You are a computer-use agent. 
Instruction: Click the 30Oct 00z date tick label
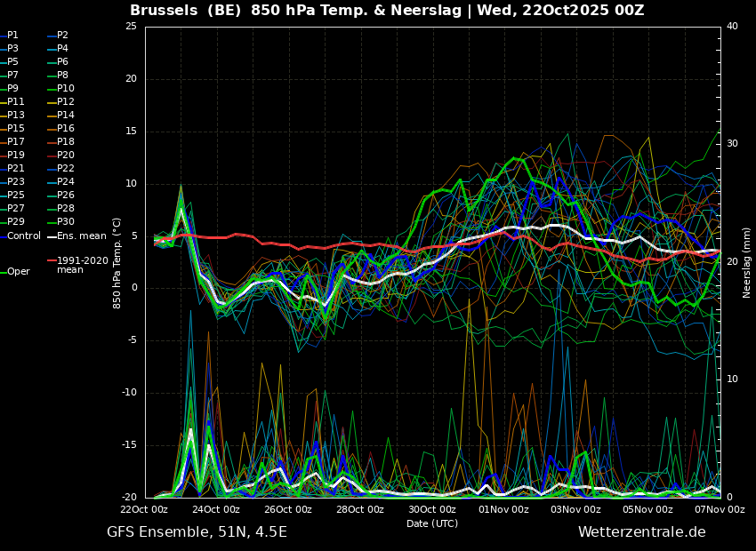(x=432, y=510)
